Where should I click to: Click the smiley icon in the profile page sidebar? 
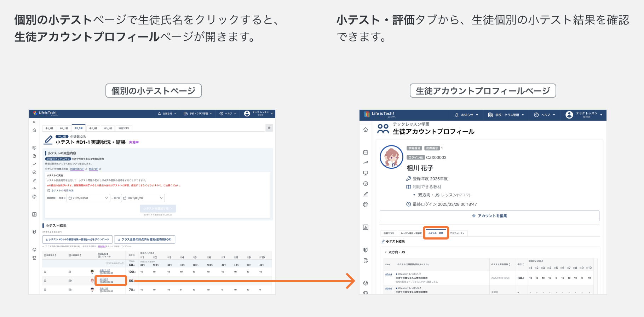click(x=366, y=283)
